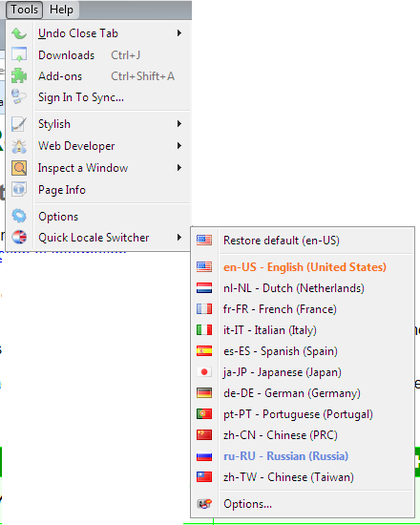This screenshot has height=525, width=420.
Task: Click the Options gear icon in Tools menu
Action: coord(19,216)
